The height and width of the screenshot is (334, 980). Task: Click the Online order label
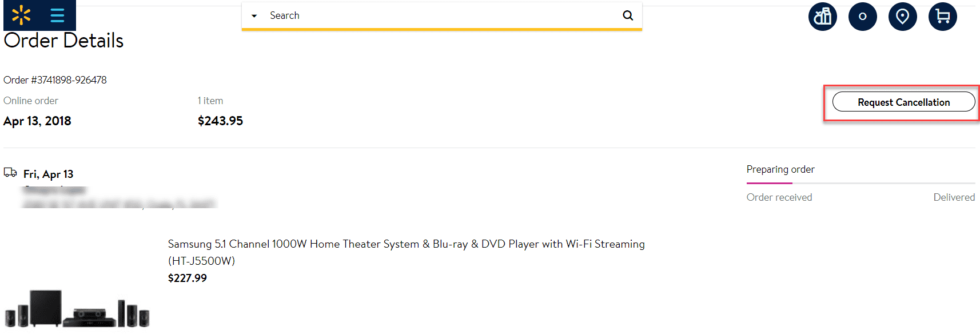(31, 101)
